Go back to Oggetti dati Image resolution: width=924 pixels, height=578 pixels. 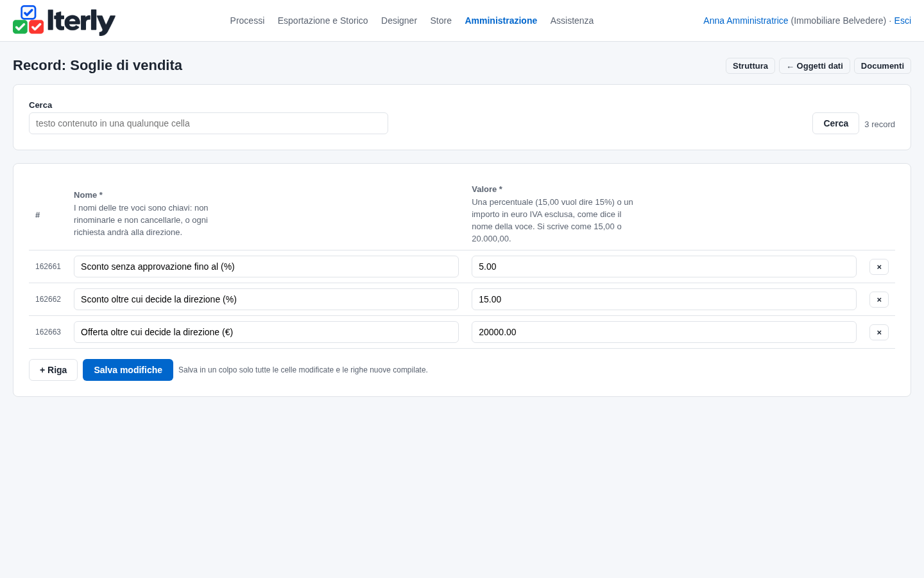click(814, 66)
